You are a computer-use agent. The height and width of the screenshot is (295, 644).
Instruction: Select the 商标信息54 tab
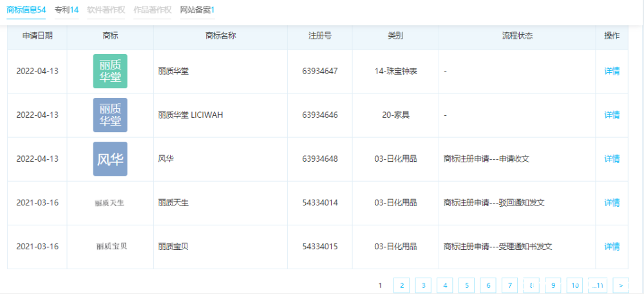26,10
